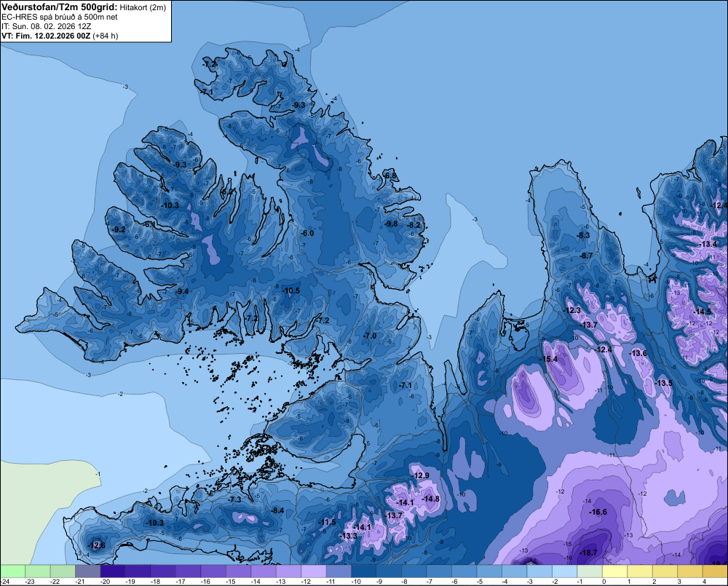Click the legend swatch between 3 and 4
The width and height of the screenshot is (728, 586).
click(689, 571)
